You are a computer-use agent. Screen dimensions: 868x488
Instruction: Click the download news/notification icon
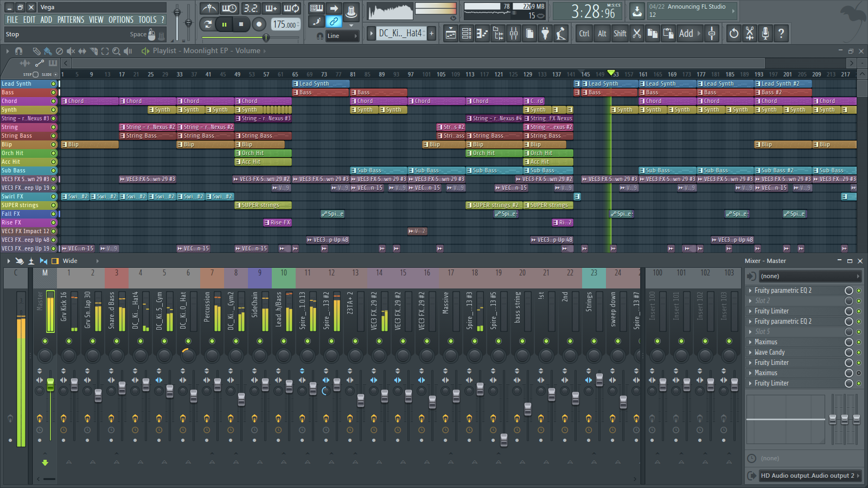click(x=637, y=10)
